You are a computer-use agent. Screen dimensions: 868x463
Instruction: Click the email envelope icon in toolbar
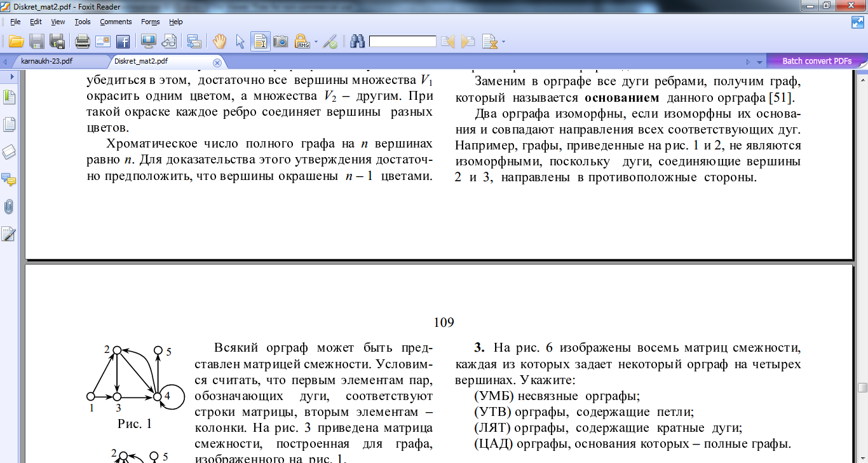(x=103, y=42)
